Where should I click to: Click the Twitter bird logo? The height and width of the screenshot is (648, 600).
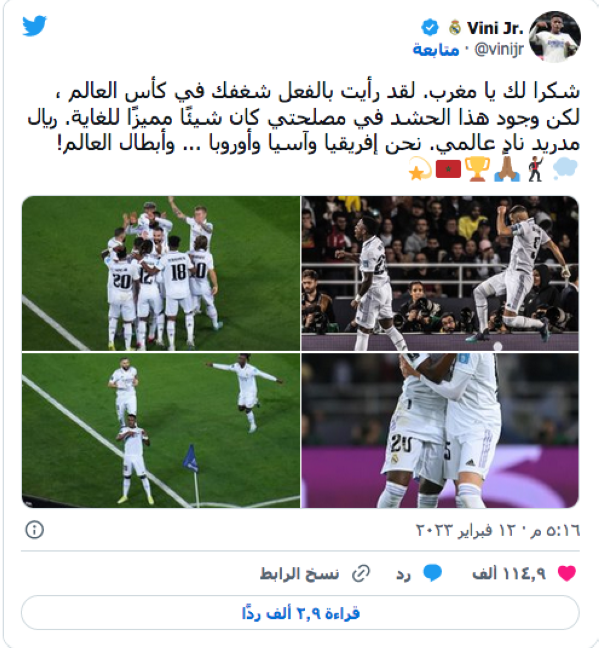[x=34, y=26]
